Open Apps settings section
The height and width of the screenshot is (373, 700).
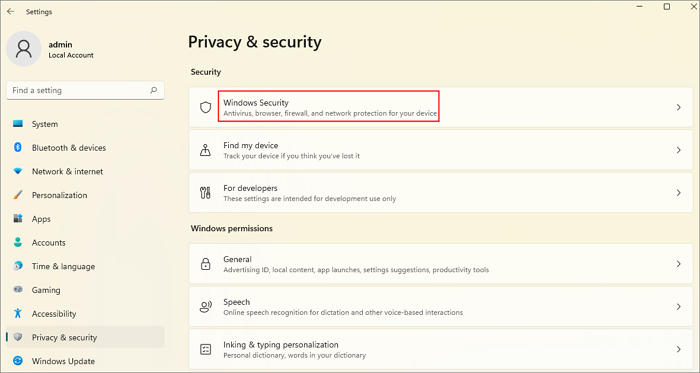coord(85,219)
